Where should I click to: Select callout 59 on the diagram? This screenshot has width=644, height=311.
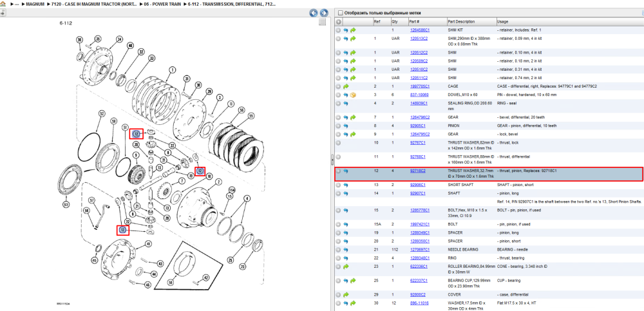(x=170, y=283)
